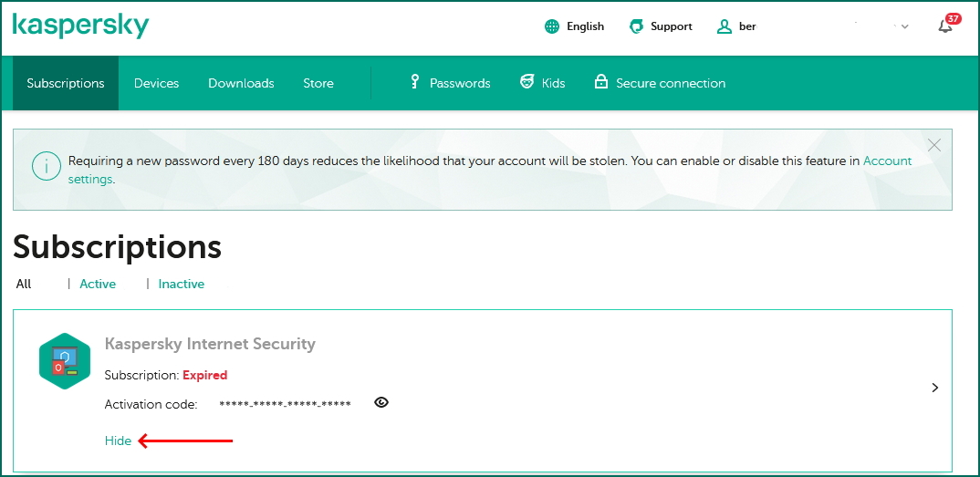Screen dimensions: 980x477
Task: Click the globe language icon
Action: (x=552, y=26)
